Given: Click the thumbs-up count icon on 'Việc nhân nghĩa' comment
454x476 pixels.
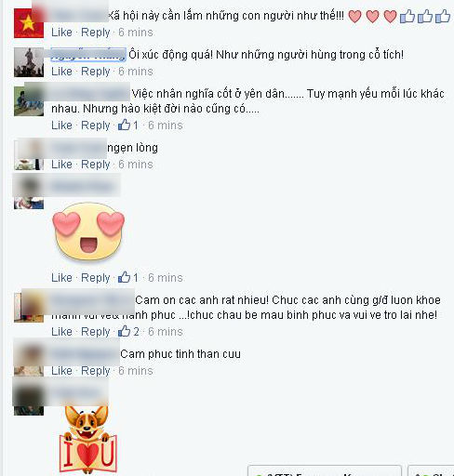Looking at the screenshot, I should (124, 125).
